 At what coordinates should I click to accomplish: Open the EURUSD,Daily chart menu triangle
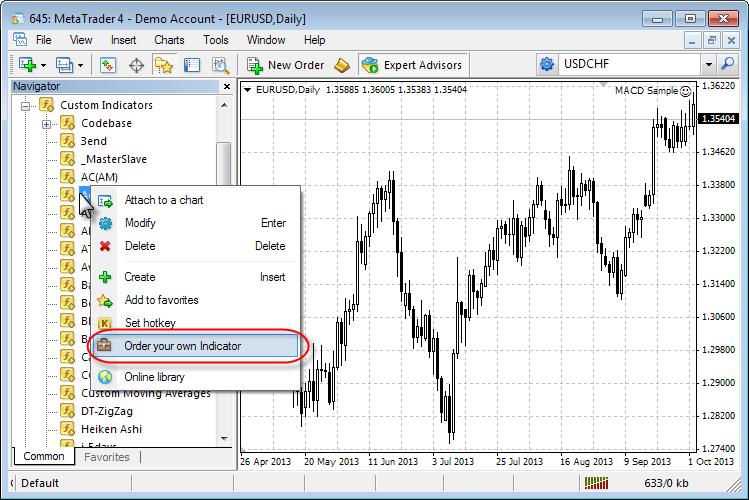pyautogui.click(x=247, y=89)
